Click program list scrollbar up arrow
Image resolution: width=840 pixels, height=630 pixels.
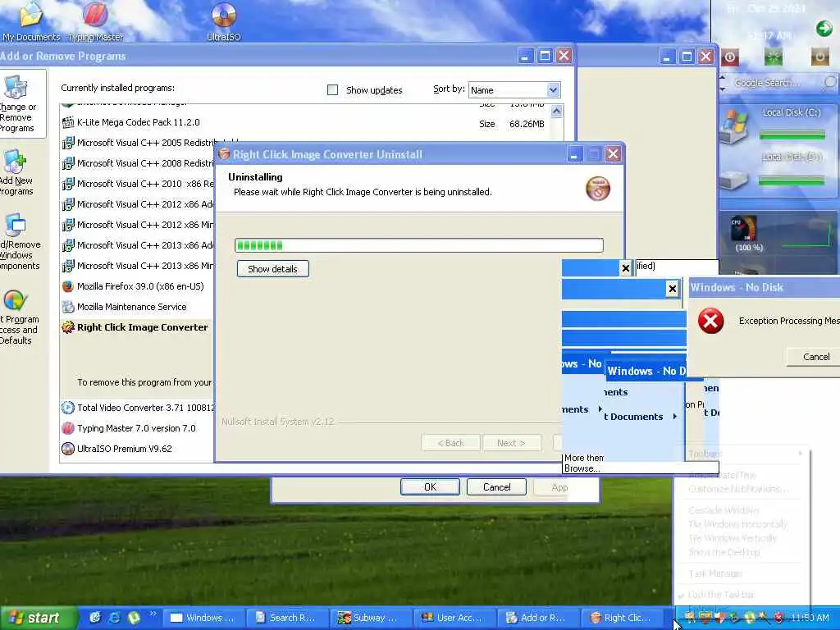(x=557, y=112)
